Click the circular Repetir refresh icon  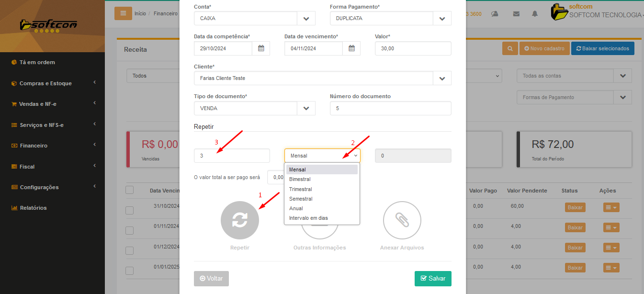pyautogui.click(x=239, y=220)
